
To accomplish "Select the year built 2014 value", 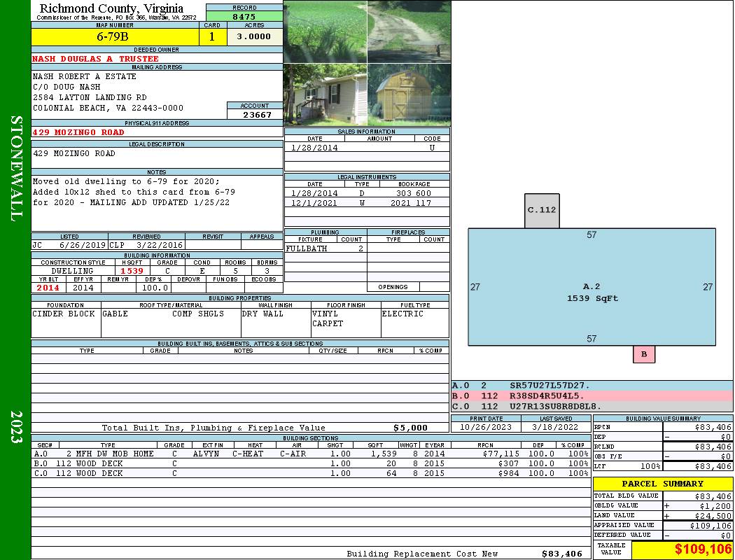I will [48, 288].
